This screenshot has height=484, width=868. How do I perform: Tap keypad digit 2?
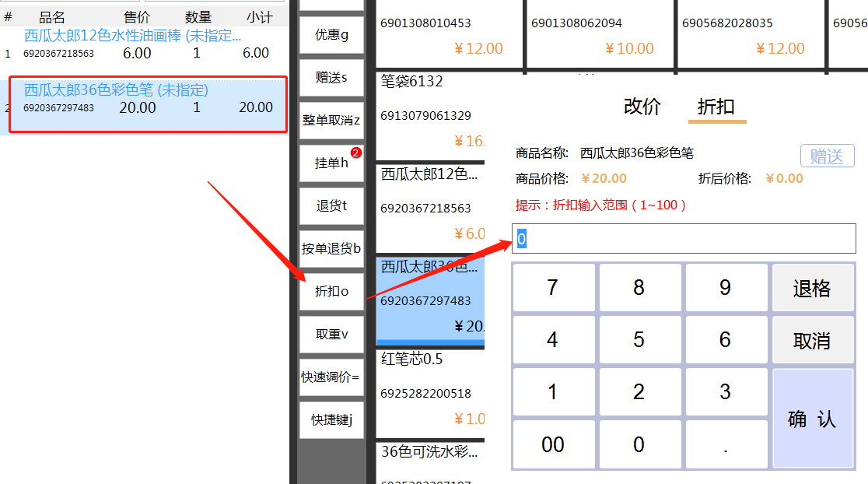pyautogui.click(x=640, y=392)
